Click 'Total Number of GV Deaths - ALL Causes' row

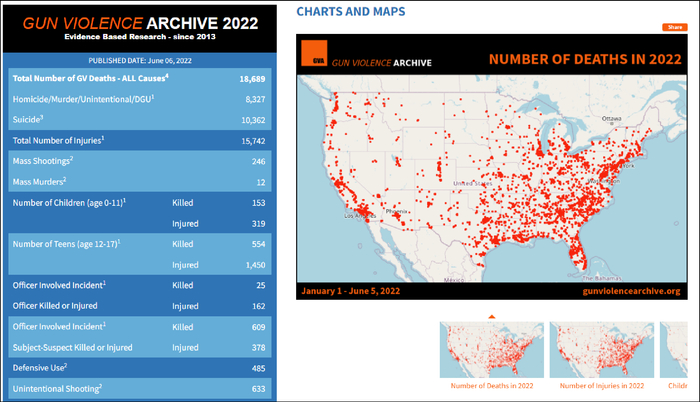tap(139, 78)
